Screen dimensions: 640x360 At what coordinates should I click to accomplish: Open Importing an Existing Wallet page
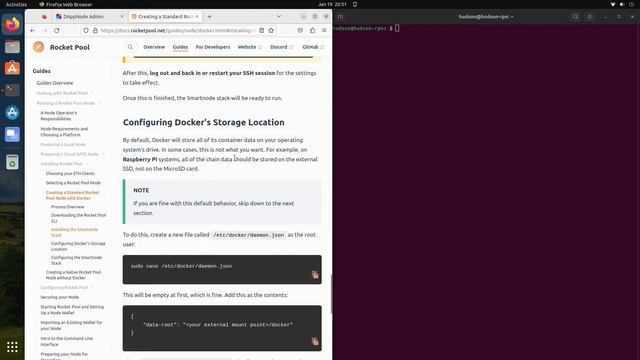coord(71,325)
